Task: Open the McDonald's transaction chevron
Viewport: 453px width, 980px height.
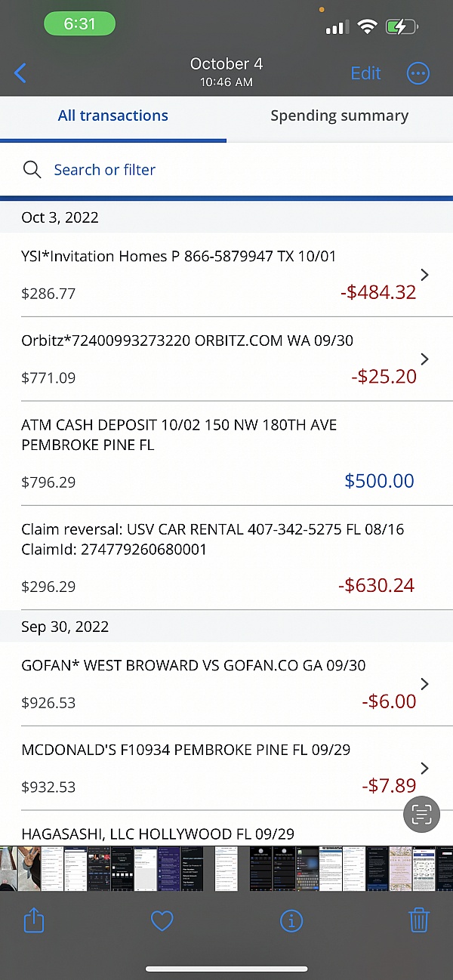Action: (424, 768)
